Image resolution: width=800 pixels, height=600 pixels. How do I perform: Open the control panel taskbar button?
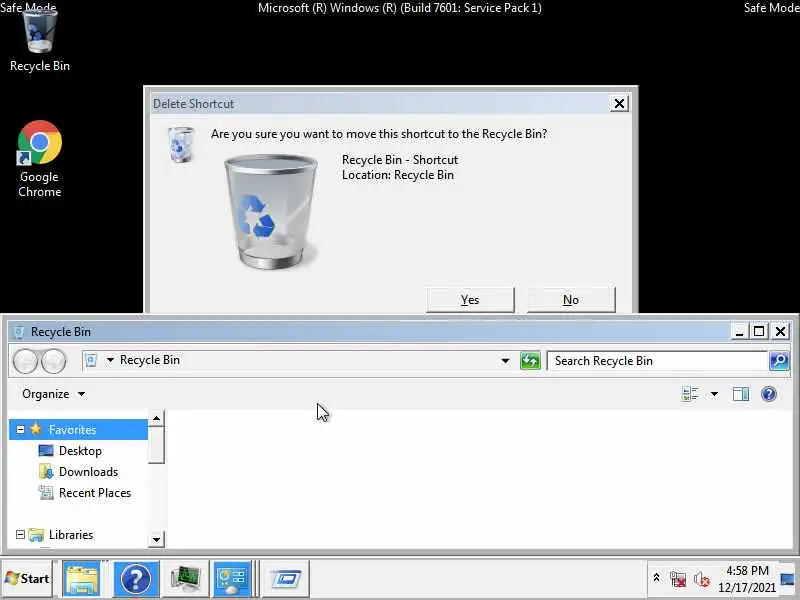point(232,579)
